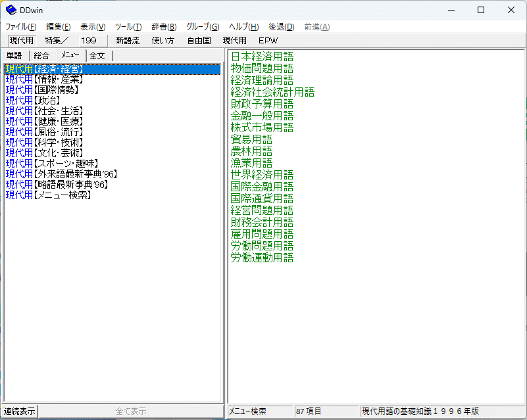Select the 特集／ dictionary button

57,41
